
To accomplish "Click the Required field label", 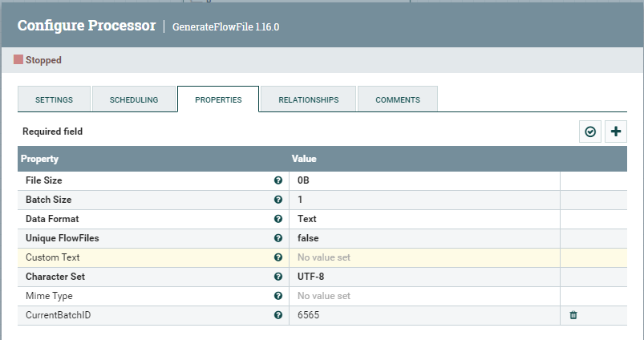I will (52, 132).
